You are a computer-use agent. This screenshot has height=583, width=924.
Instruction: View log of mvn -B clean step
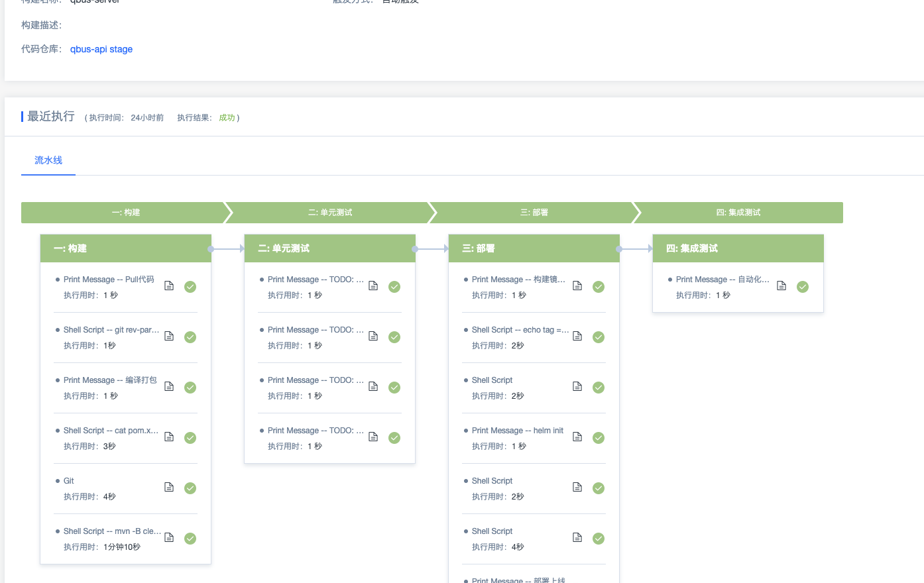pos(169,538)
